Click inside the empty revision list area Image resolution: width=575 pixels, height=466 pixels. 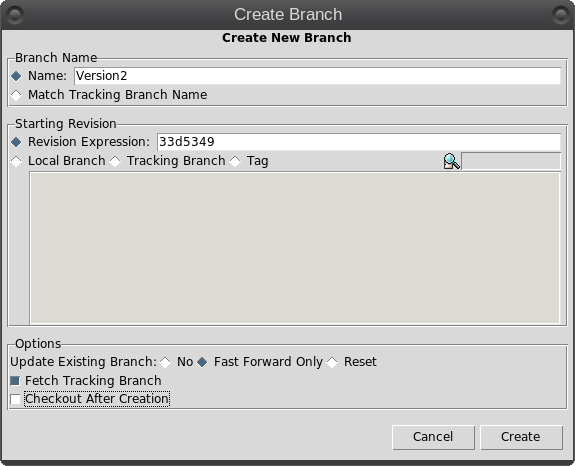[295, 248]
